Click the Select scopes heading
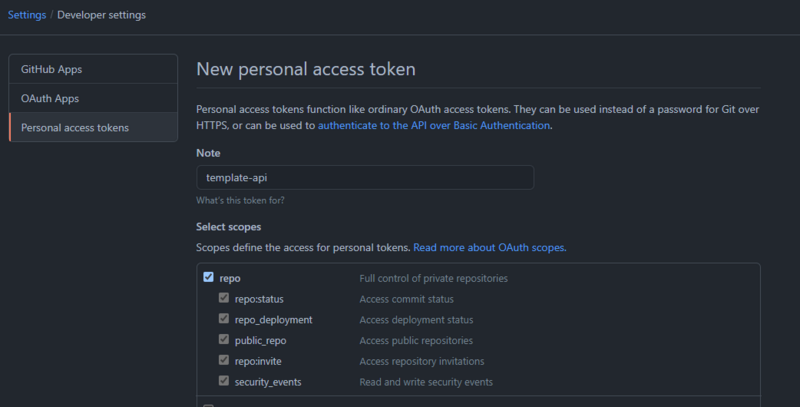This screenshot has width=800, height=407. tap(228, 227)
